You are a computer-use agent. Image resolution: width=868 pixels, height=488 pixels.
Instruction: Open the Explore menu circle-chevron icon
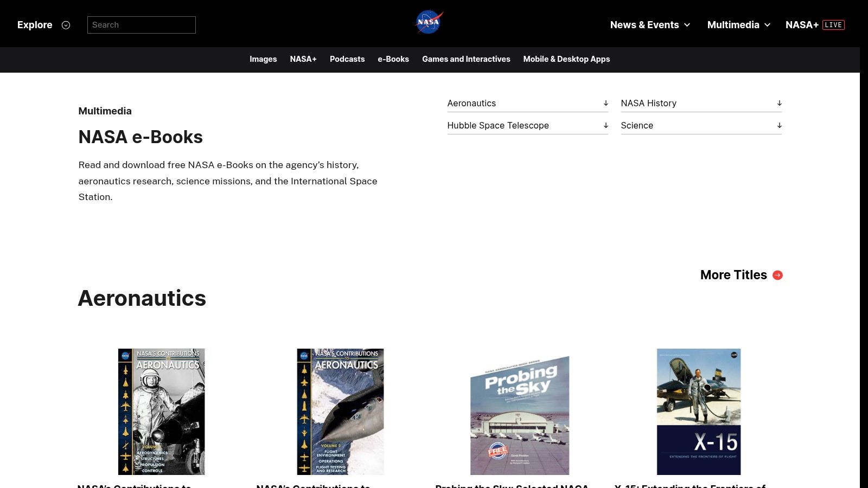(x=66, y=25)
